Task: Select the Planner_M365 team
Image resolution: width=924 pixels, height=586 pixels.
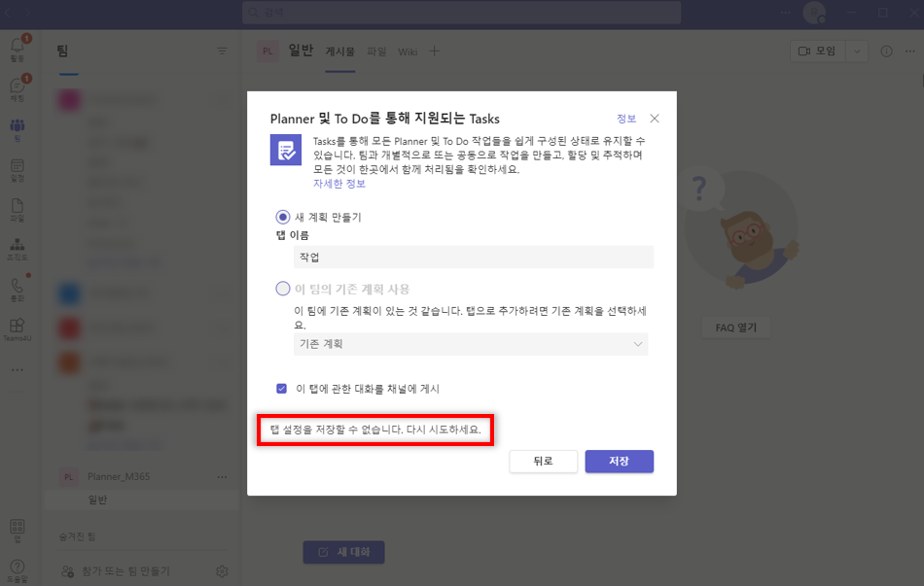Action: 119,476
